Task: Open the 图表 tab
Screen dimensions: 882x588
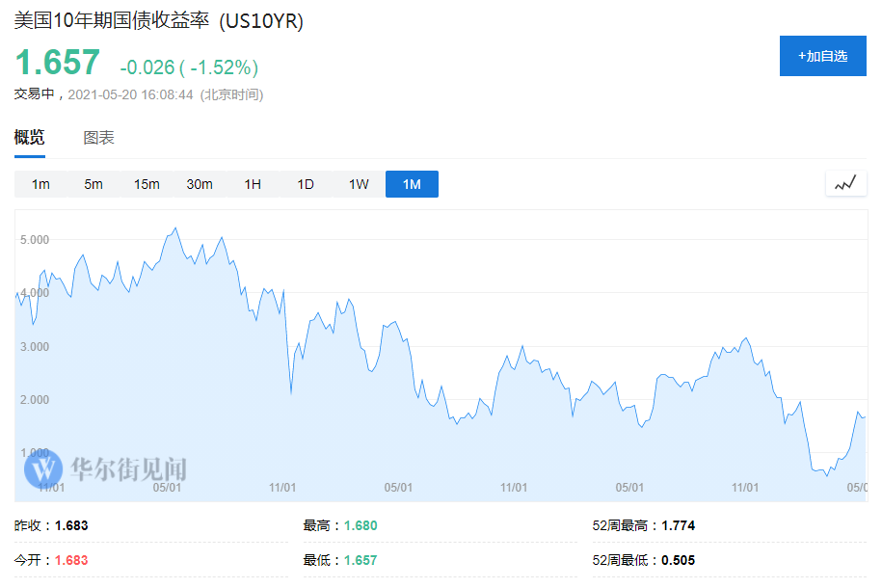Action: click(x=98, y=138)
